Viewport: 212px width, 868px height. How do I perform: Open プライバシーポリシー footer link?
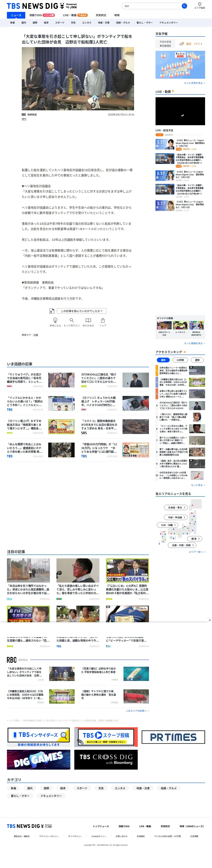(49, 836)
